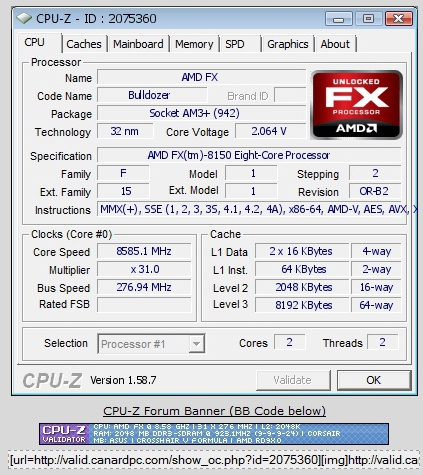
Task: Click the L1 Inst. 2-way field
Action: 376,269
